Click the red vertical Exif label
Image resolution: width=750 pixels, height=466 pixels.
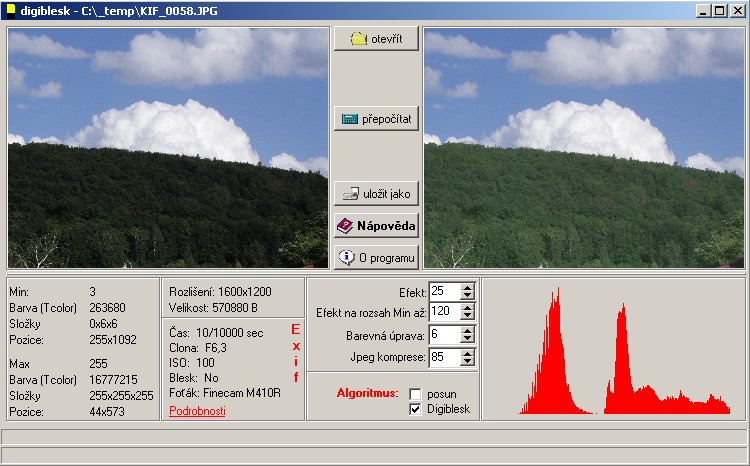click(296, 353)
